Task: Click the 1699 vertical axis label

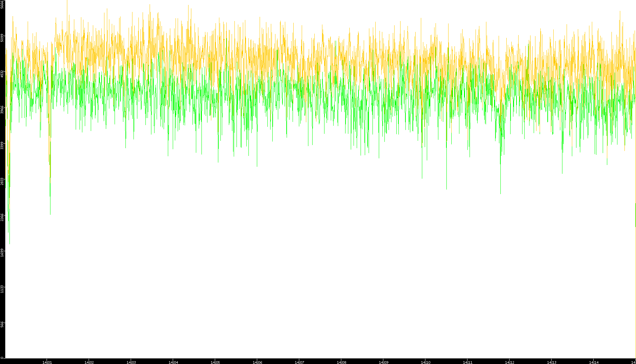Action: [2, 253]
